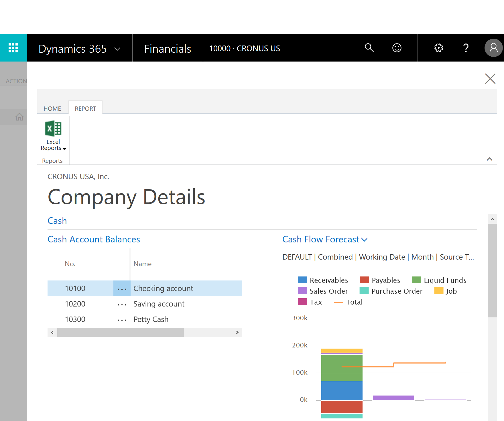Screen dimensions: 504x421
Task: Collapse the ribbon using the upward chevron
Action: 489,159
